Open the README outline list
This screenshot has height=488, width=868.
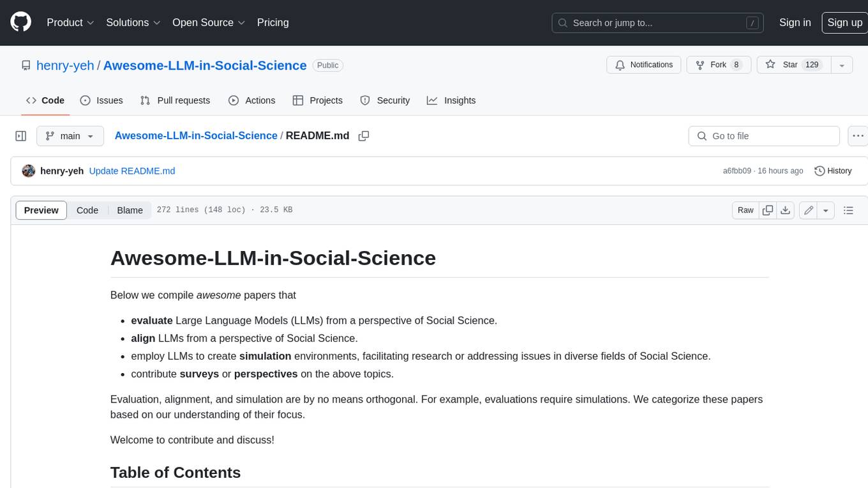point(848,210)
